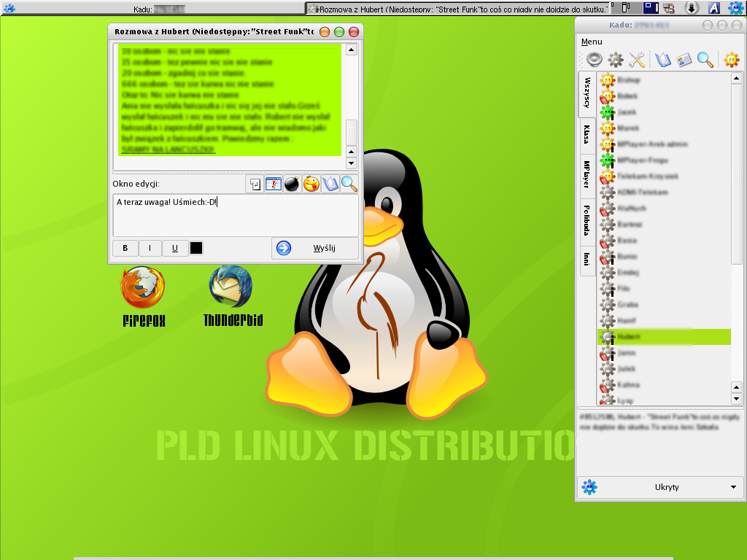Click the gray sun icon in Kadu toolbar
This screenshot has width=747, height=560.
click(x=616, y=60)
